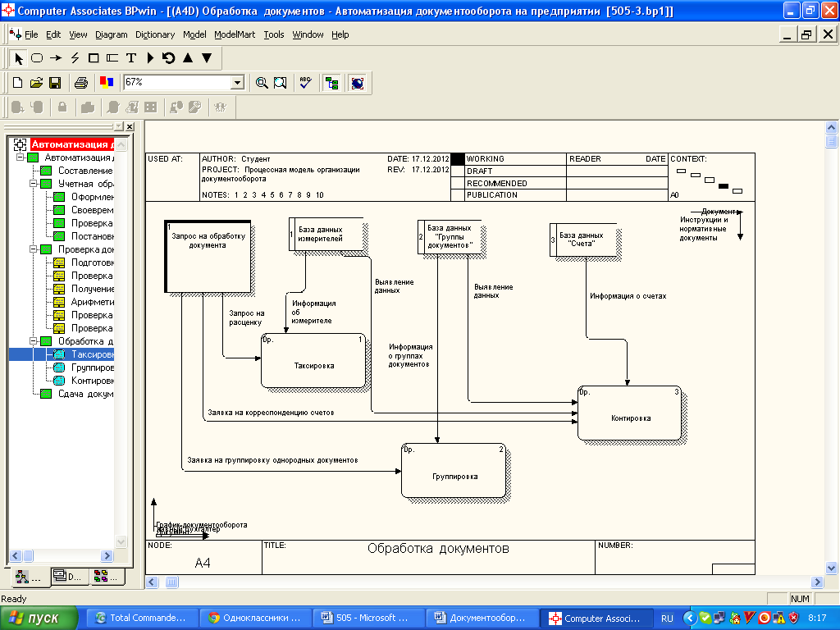The image size is (840, 630).
Task: Select the База данных "Счета" data store
Action: tap(583, 240)
